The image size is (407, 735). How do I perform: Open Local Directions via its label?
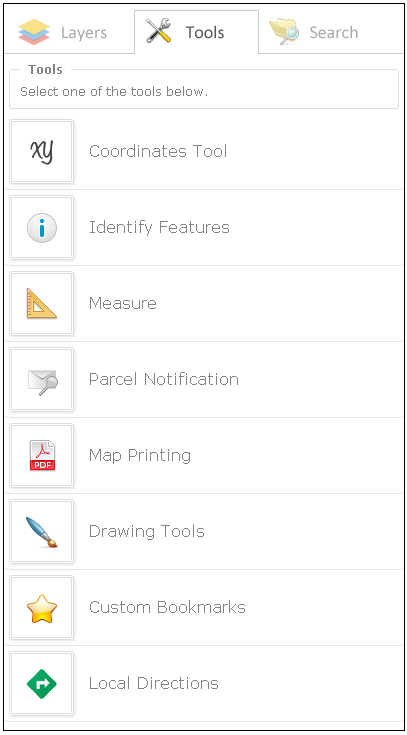click(154, 683)
